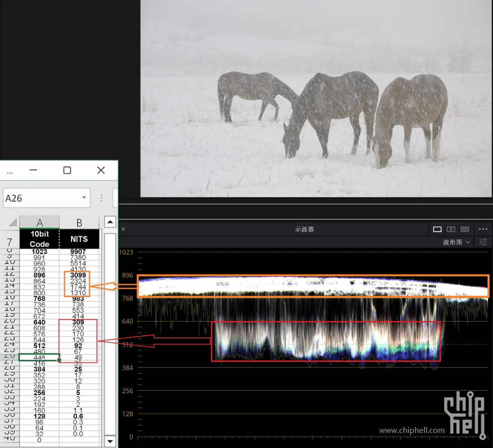493x448 pixels.
Task: Close the 示波器 scopes panel
Action: click(123, 229)
